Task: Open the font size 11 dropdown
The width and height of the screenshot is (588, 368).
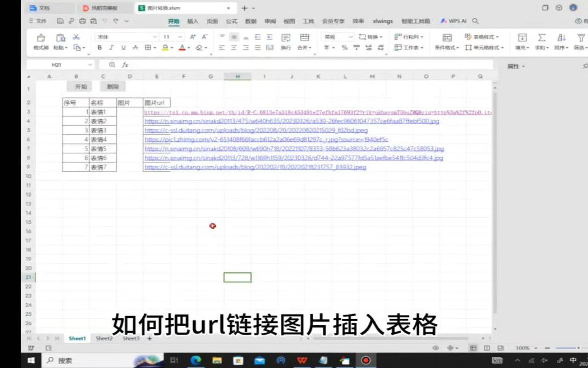Action: click(180, 37)
